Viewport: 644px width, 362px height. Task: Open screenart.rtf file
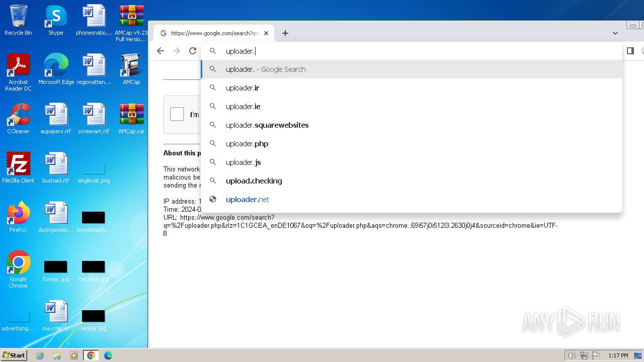tap(94, 119)
